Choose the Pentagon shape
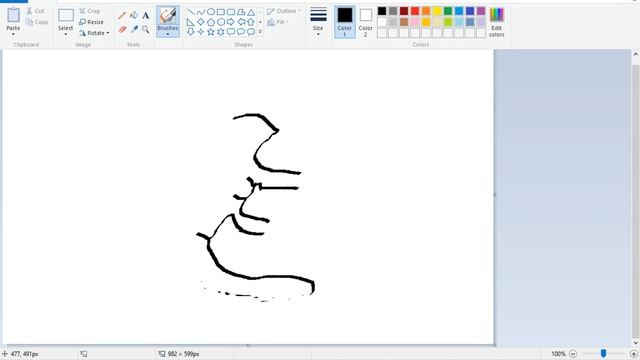 pyautogui.click(x=211, y=22)
